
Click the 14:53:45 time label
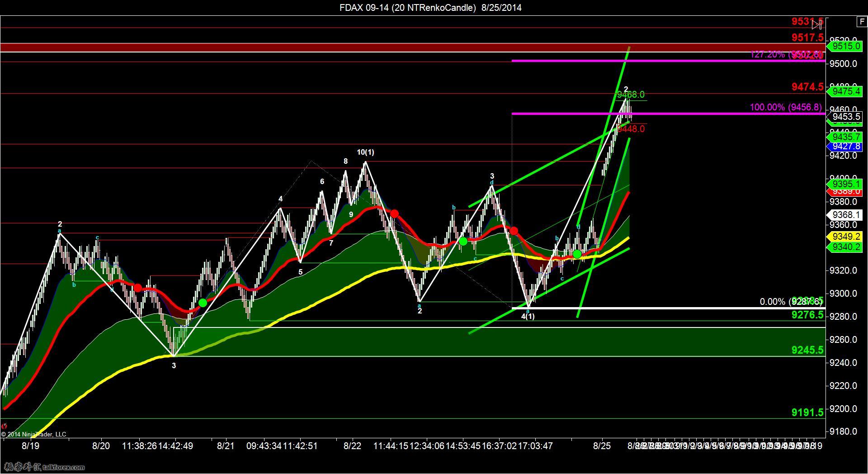coord(463,446)
